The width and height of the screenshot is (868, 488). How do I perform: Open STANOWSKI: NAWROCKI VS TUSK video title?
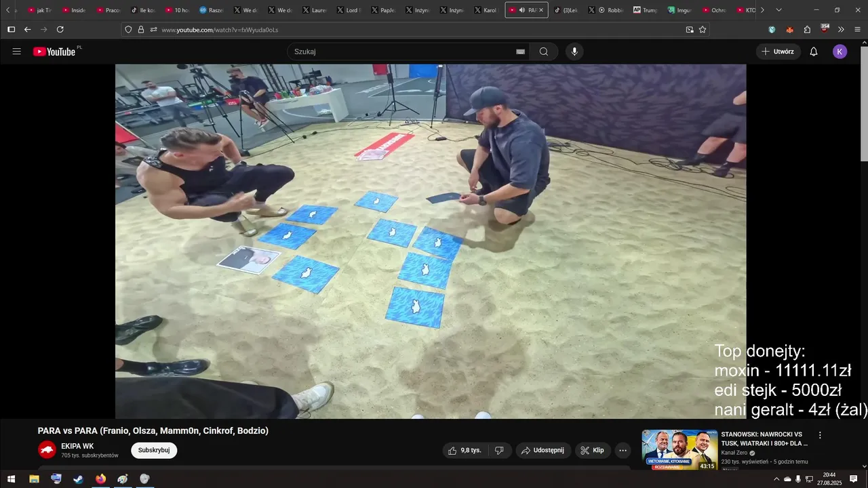click(764, 439)
